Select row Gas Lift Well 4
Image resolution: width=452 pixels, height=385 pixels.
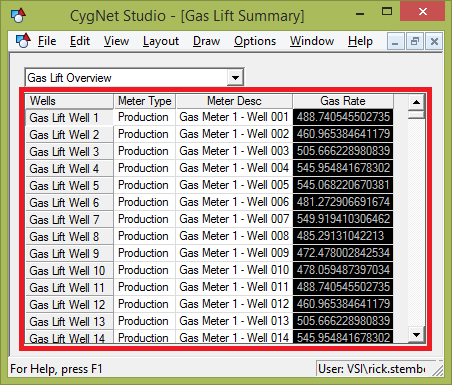(69, 169)
